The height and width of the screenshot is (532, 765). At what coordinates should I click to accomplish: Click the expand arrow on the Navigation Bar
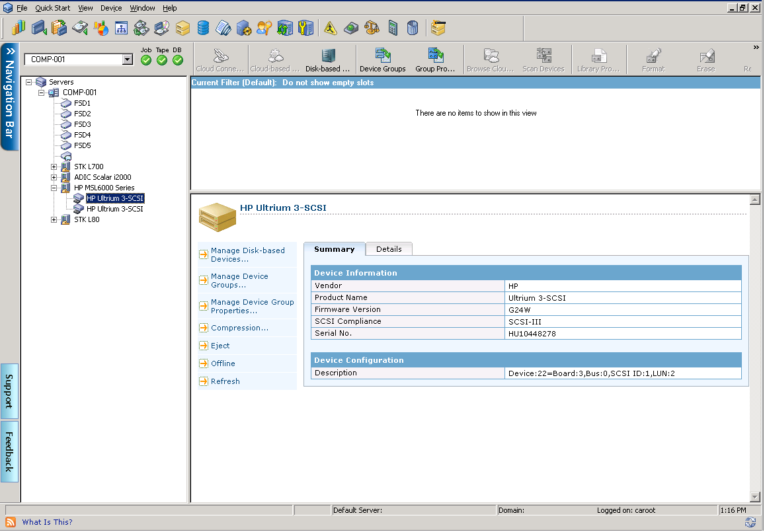tap(9, 50)
